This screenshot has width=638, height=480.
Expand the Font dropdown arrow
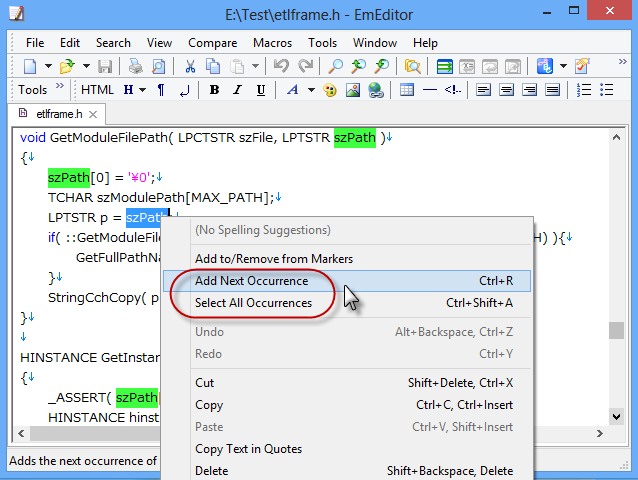[x=311, y=90]
